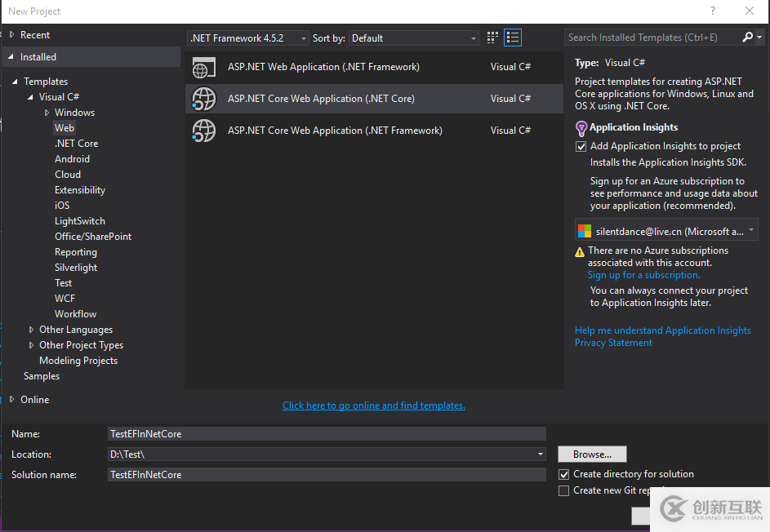Open the .NET Framework 4.5.2 dropdown
The width and height of the screenshot is (770, 532).
coord(304,38)
